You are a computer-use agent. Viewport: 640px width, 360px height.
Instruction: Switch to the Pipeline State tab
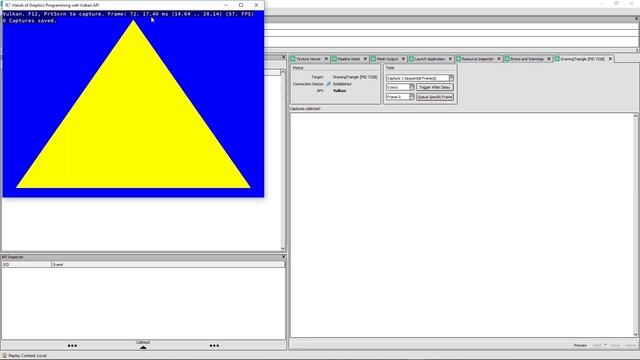[349, 59]
